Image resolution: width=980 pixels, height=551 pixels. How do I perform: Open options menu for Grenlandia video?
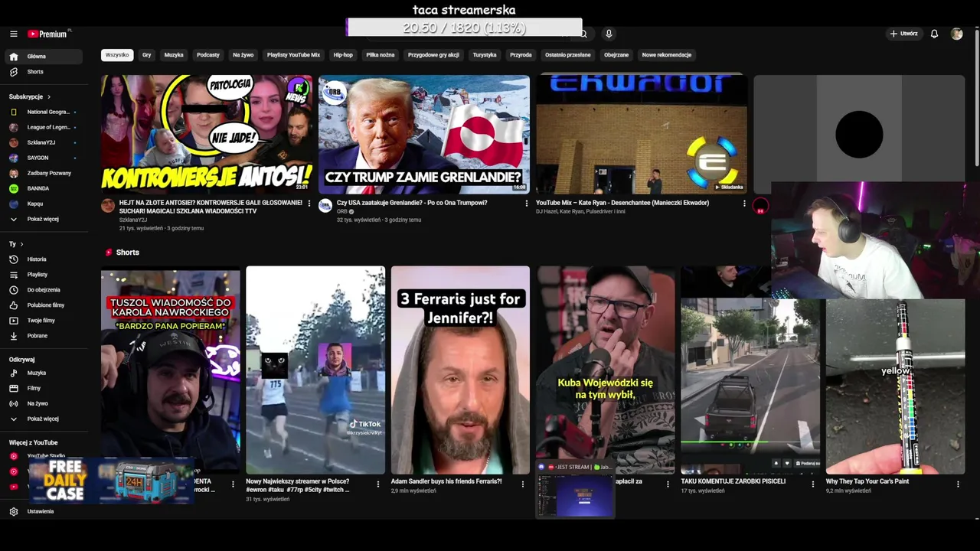527,204
